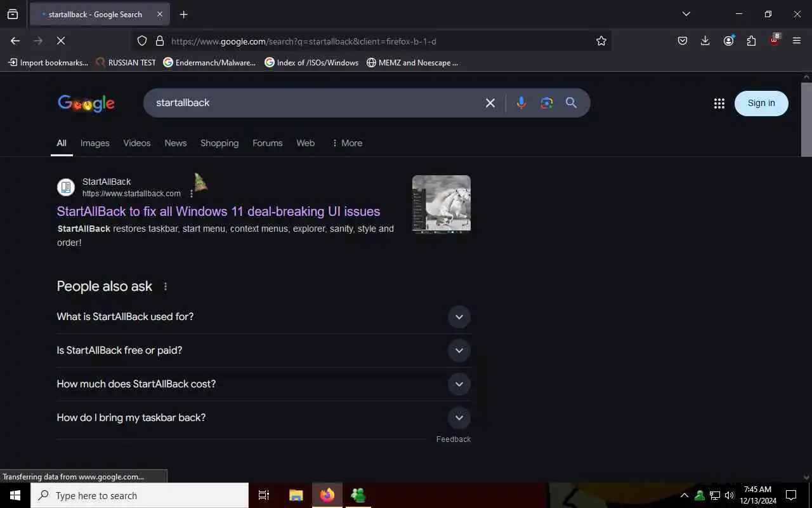Open Endermanch/Malware bookmark
The width and height of the screenshot is (812, 508).
coord(209,62)
